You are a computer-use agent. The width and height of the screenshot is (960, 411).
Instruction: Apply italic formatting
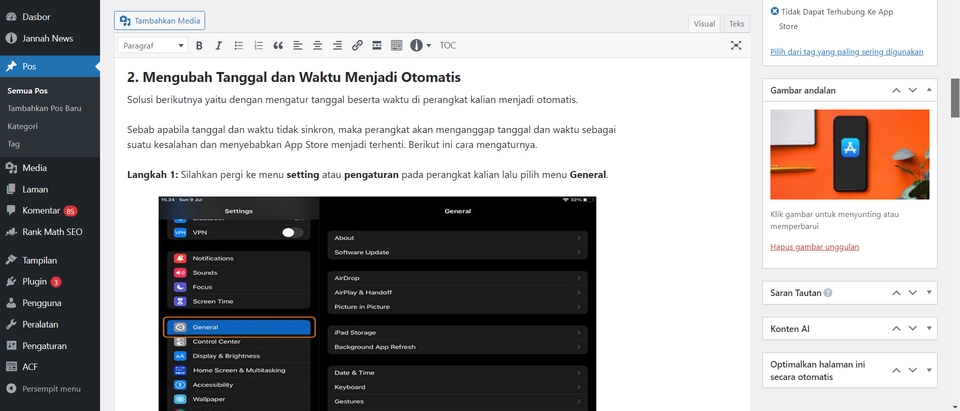tap(218, 45)
